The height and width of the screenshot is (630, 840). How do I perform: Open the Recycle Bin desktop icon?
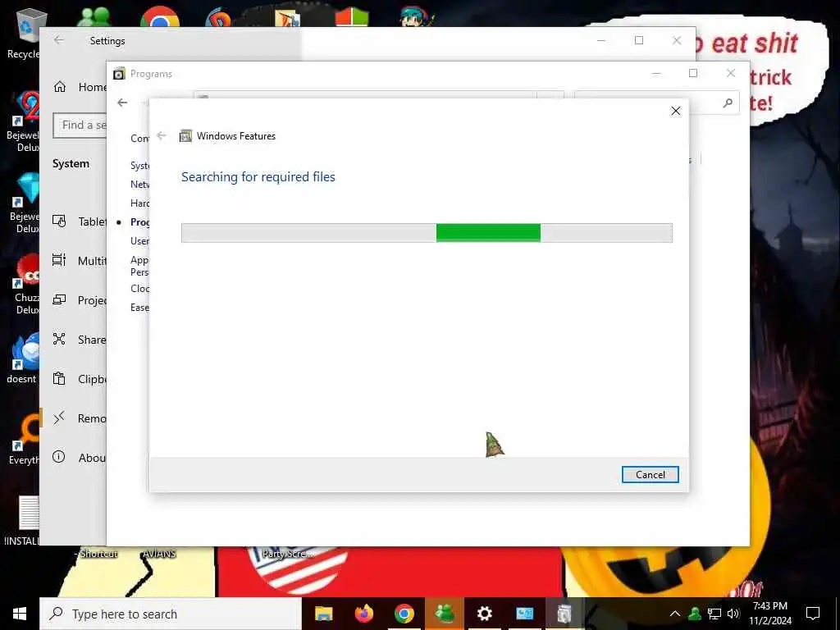[22, 33]
